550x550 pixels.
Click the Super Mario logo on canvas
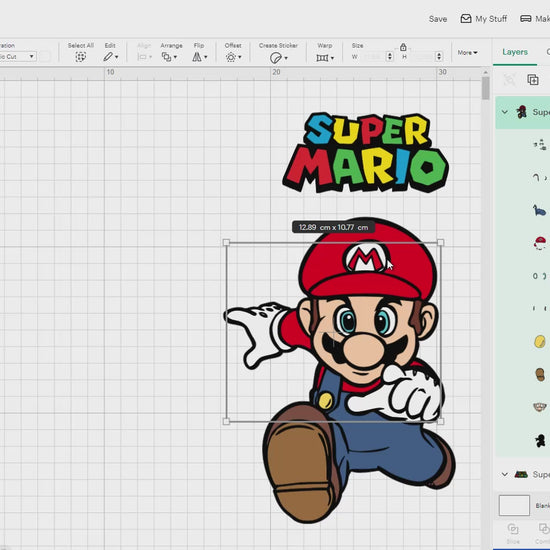coord(365,153)
